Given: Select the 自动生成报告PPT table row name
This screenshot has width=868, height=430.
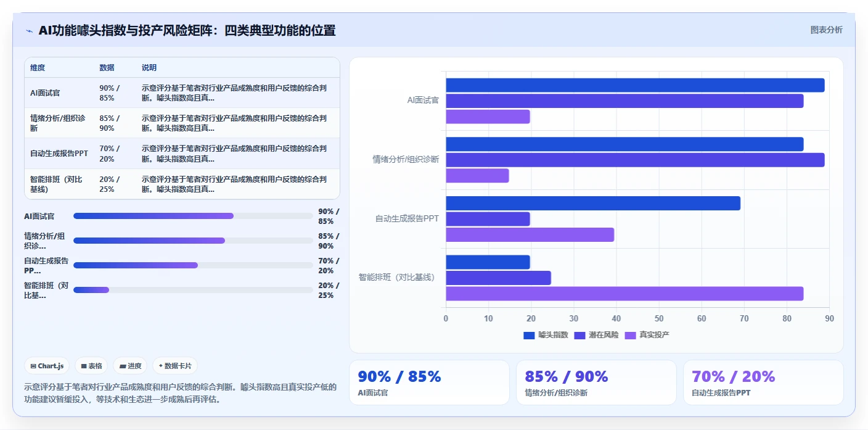Looking at the screenshot, I should pos(59,154).
